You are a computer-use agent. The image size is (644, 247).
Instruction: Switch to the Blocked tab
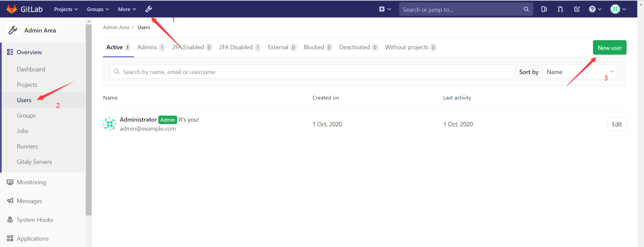click(x=317, y=47)
